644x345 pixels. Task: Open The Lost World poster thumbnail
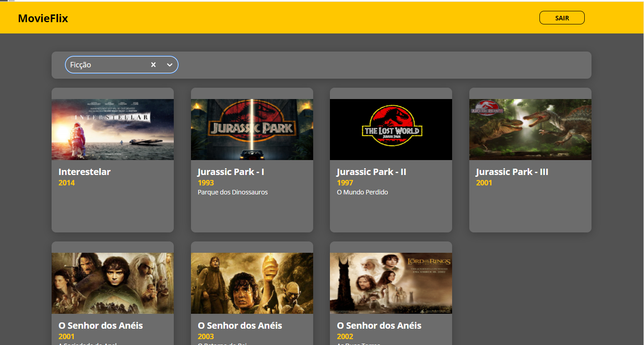(x=391, y=129)
